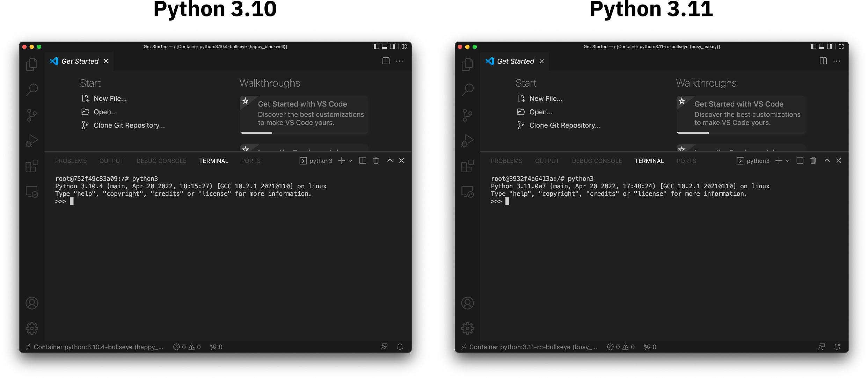This screenshot has width=868, height=378.
Task: Select the Search icon in the activity bar
Action: [x=32, y=90]
